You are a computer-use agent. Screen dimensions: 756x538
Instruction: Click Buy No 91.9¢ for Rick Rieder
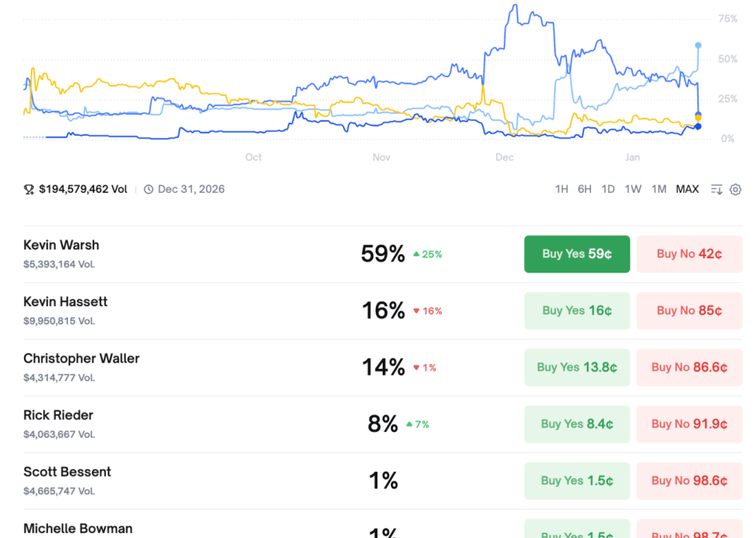689,424
